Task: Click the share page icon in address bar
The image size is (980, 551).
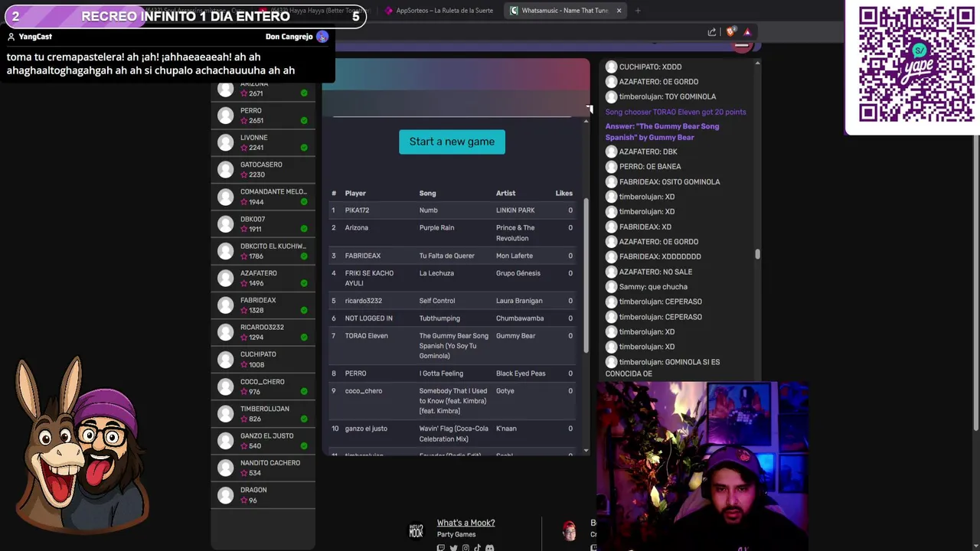Action: (712, 32)
